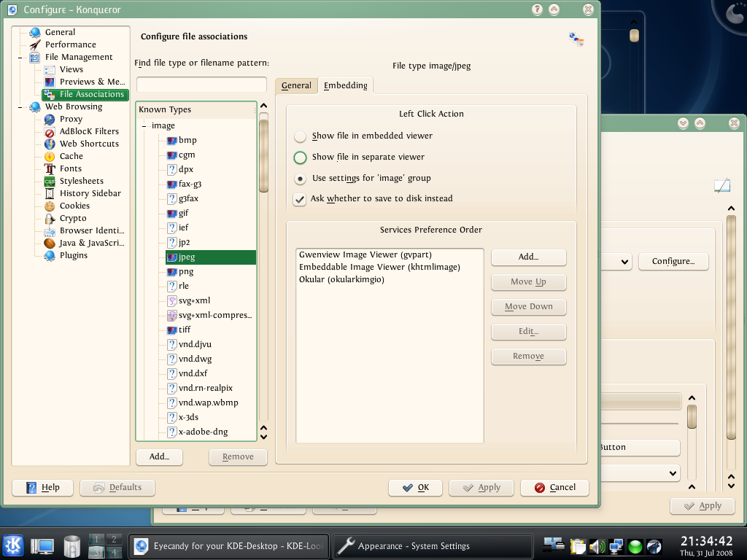747x560 pixels.
Task: Click Known Types column header
Action: [x=196, y=109]
